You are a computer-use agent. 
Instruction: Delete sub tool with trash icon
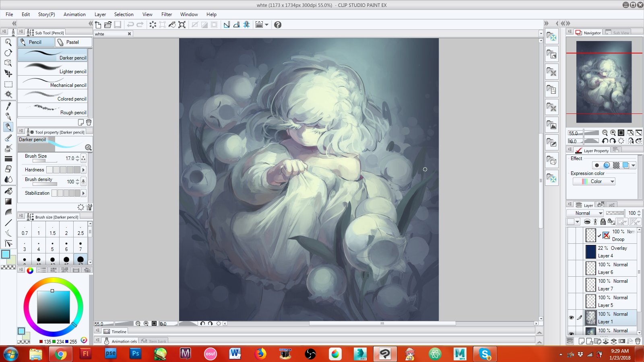[x=89, y=122]
